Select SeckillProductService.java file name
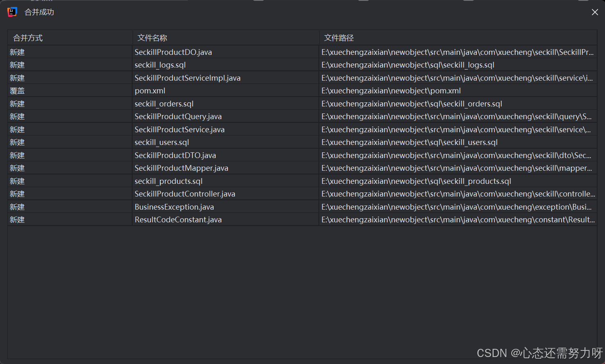The height and width of the screenshot is (364, 605). coord(180,129)
